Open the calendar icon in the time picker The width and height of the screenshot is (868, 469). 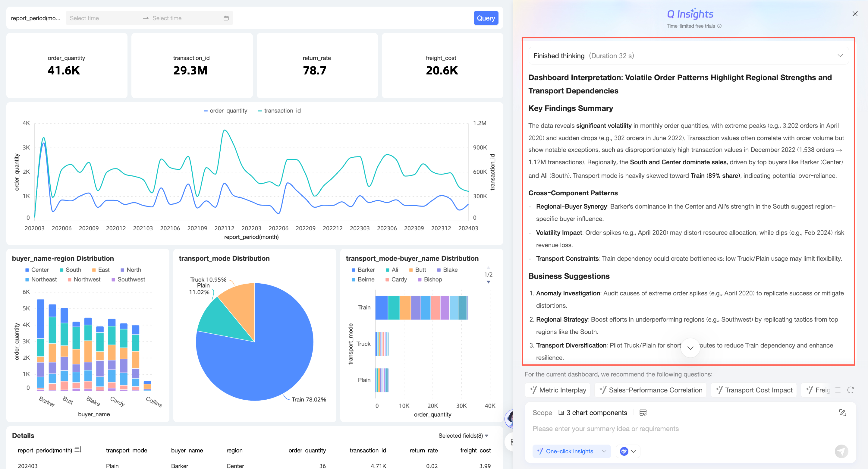point(226,18)
